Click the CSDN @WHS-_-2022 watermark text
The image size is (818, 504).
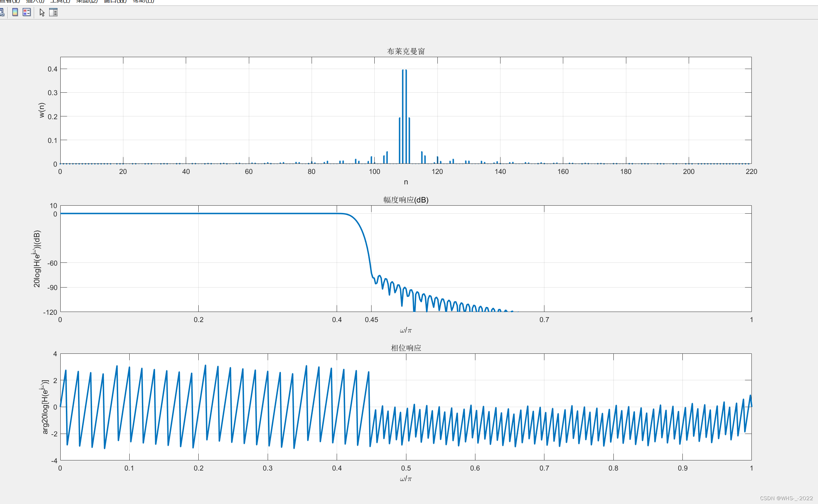786,498
